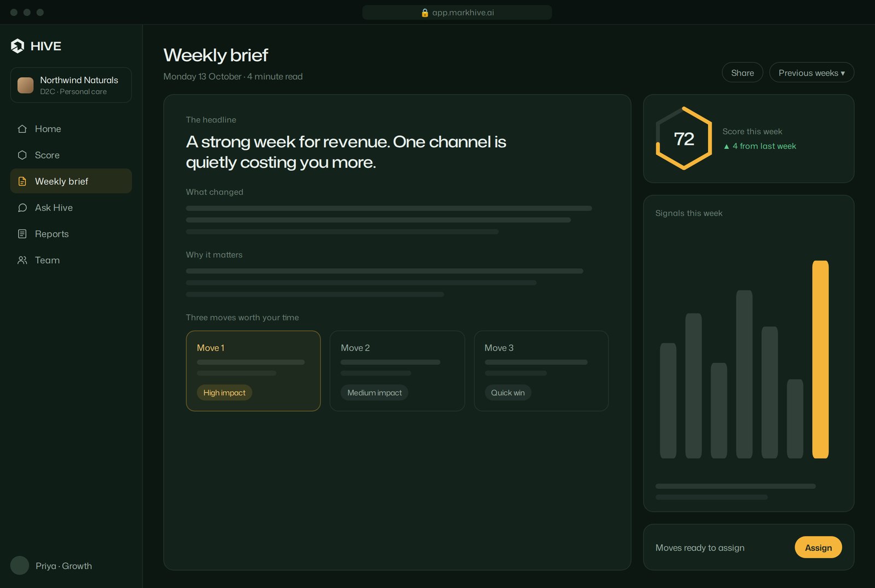Click the Hive hexagon logo icon
This screenshot has width=875, height=588.
tap(17, 46)
